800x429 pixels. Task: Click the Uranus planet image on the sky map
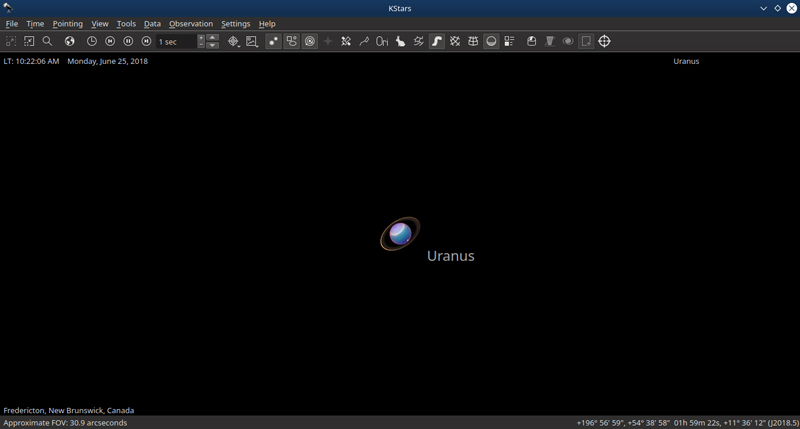(x=400, y=234)
